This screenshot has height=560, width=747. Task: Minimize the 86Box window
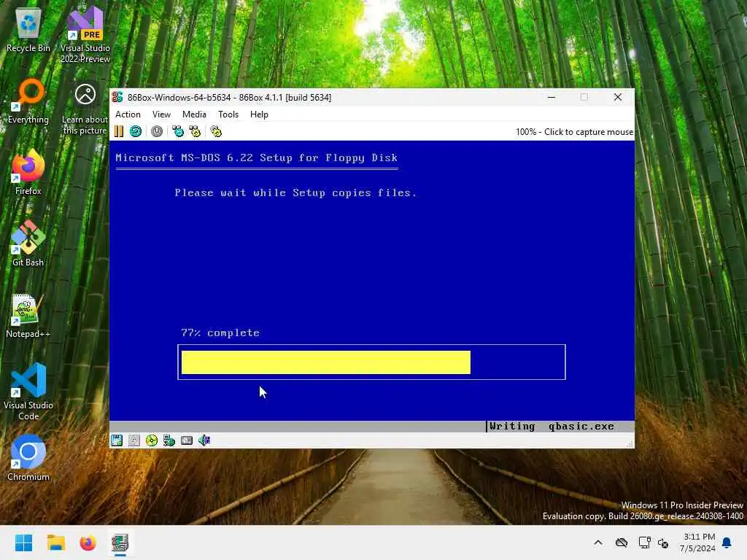(x=551, y=97)
